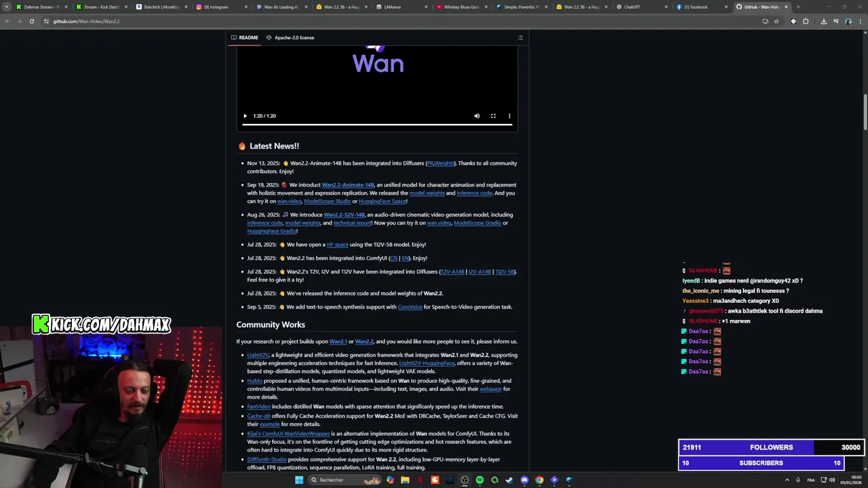Open the Cache-dit link

pos(258,416)
